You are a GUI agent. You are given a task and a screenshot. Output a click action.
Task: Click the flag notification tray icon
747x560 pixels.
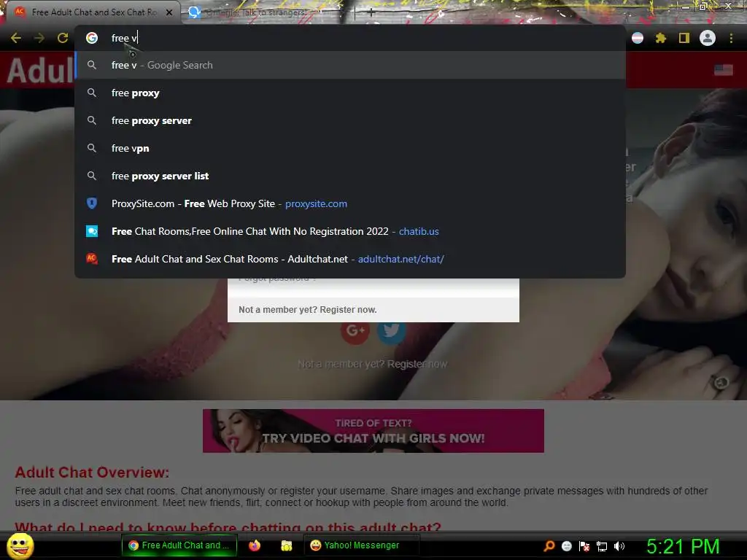pyautogui.click(x=584, y=545)
